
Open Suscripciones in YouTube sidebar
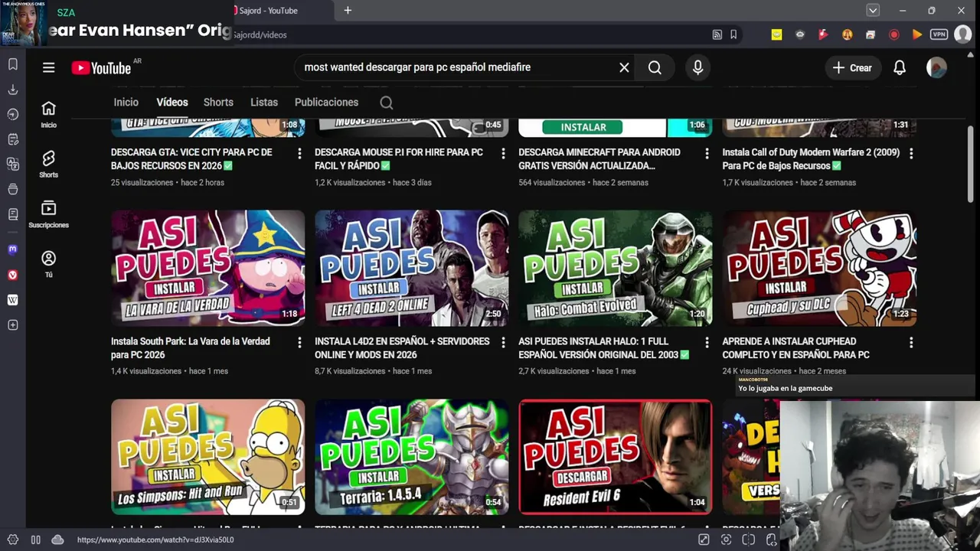[x=48, y=214]
